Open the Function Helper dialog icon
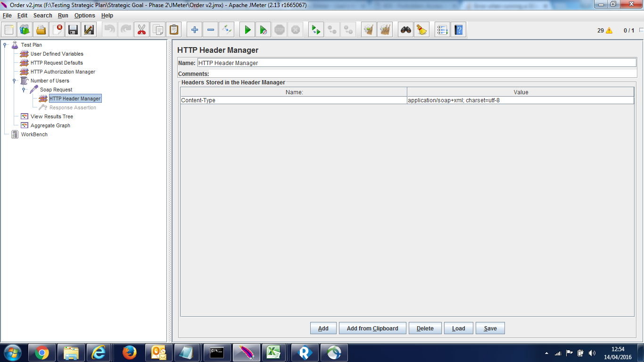The height and width of the screenshot is (362, 644). [442, 30]
